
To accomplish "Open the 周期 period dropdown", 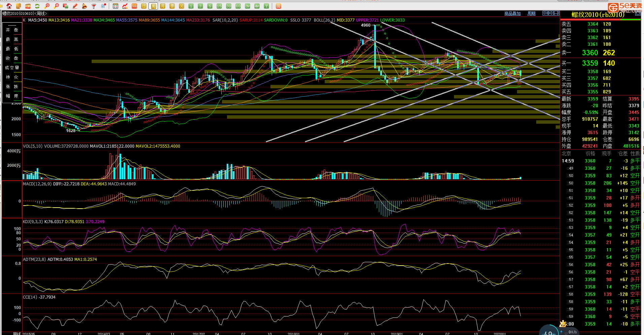I will [531, 13].
